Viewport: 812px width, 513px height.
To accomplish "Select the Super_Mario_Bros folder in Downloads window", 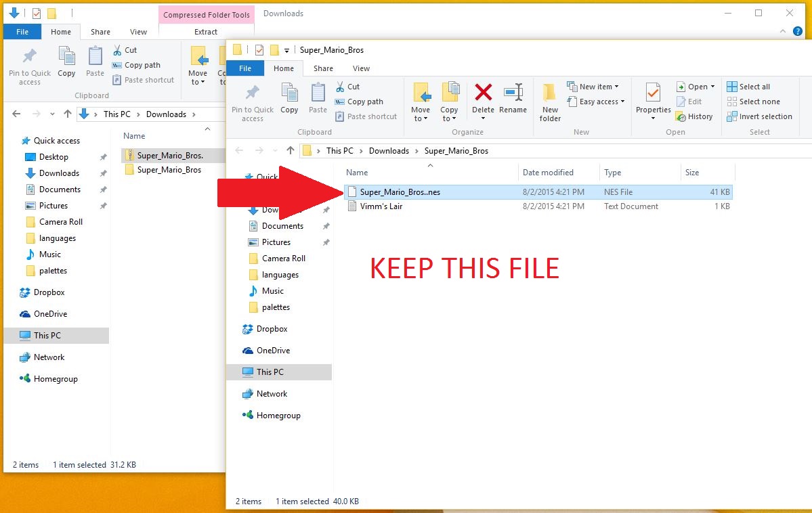I will [x=169, y=170].
